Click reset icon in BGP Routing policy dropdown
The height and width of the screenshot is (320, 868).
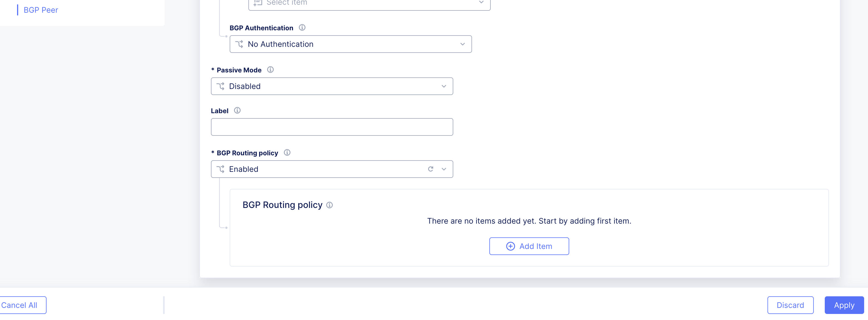[430, 169]
